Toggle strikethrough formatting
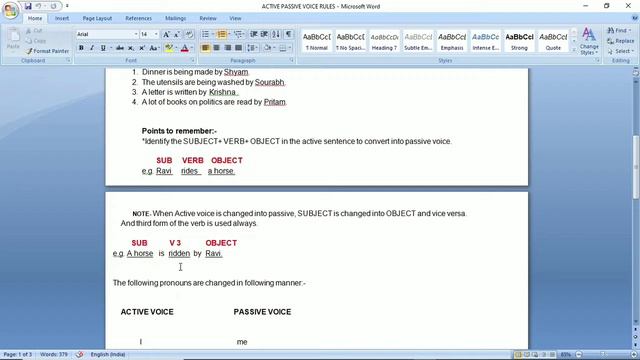Viewport: 640px width, 360px height. coord(120,48)
